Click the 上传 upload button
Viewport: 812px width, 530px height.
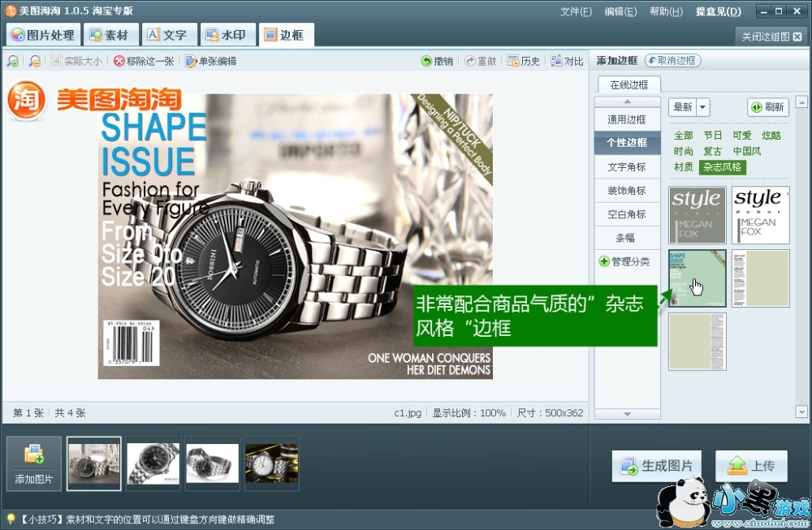751,466
